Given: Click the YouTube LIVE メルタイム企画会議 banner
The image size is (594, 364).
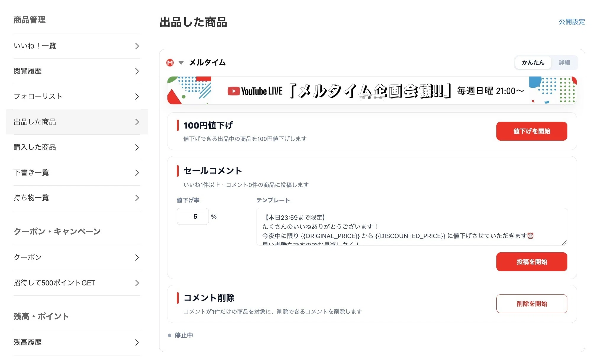Looking at the screenshot, I should (x=372, y=90).
